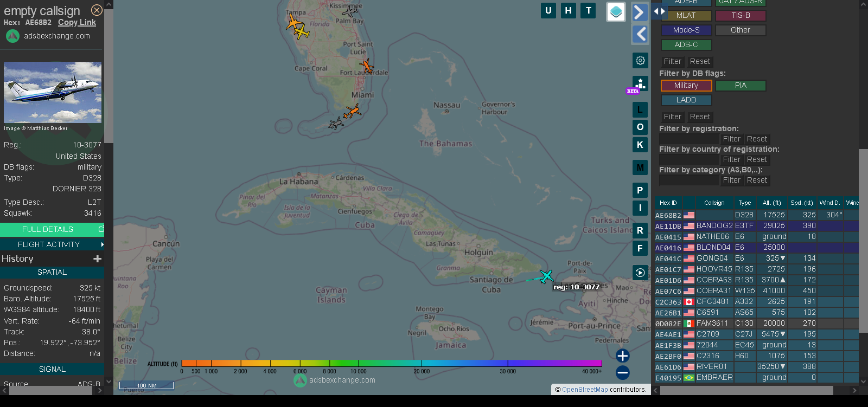This screenshot has height=407, width=868.
Task: Toggle the Military DB flag filter
Action: pyautogui.click(x=686, y=86)
